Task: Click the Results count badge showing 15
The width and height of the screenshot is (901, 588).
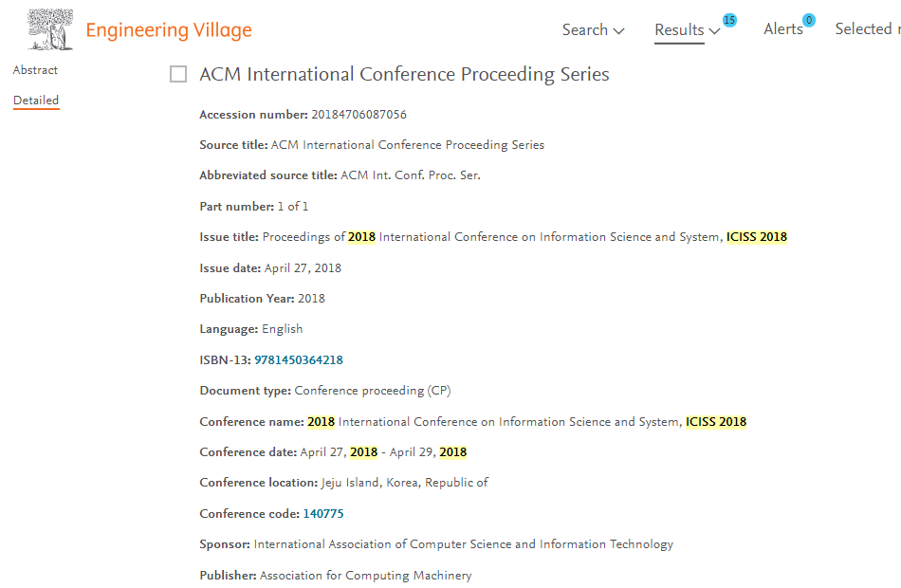Action: tap(729, 20)
